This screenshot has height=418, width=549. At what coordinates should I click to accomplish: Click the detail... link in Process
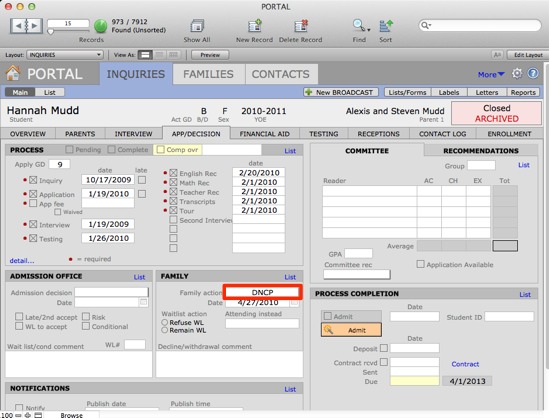(22, 260)
